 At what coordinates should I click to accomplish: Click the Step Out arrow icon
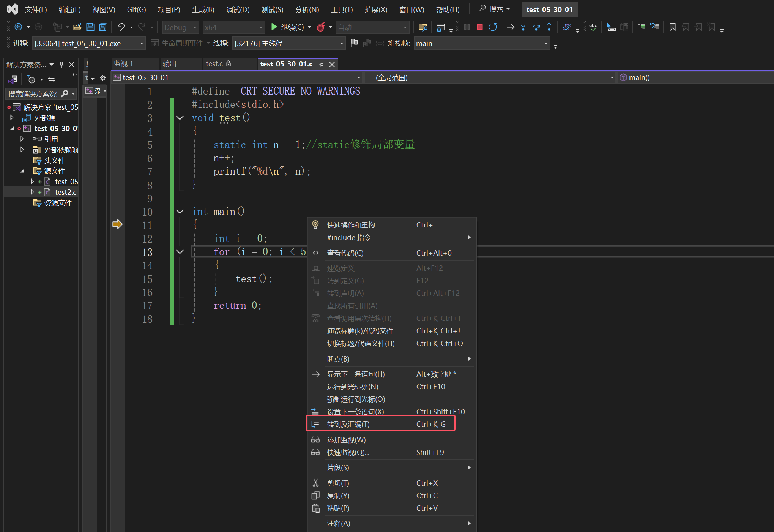pos(549,27)
